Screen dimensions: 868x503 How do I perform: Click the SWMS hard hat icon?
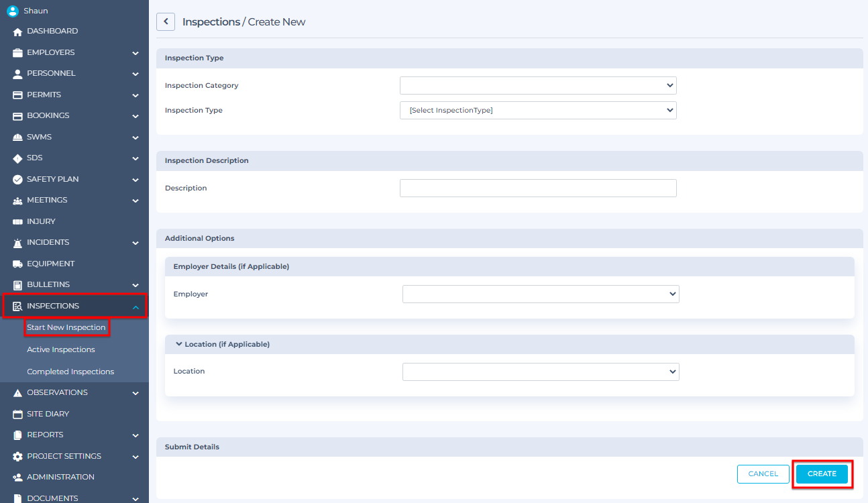click(18, 137)
